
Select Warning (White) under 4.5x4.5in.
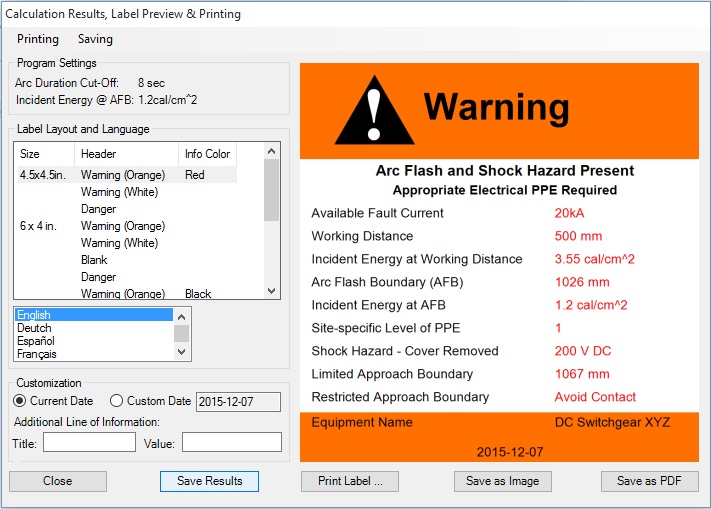(x=119, y=192)
